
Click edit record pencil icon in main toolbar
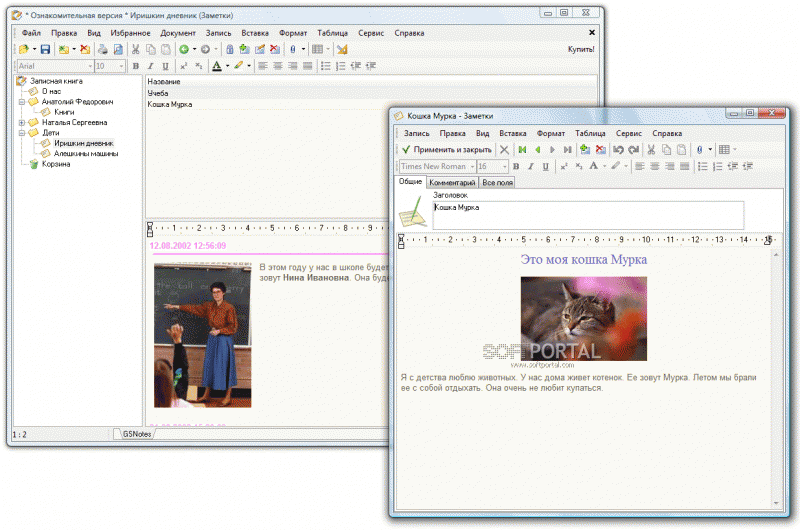(x=260, y=49)
